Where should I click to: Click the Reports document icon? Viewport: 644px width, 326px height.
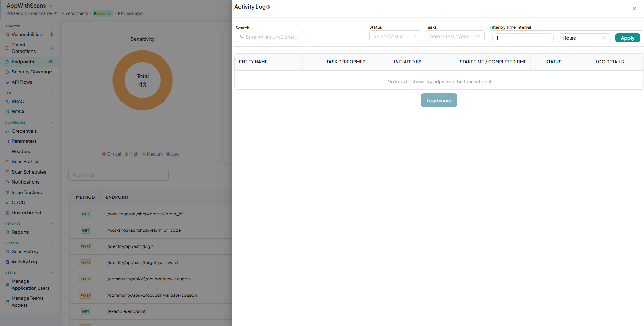tap(7, 232)
